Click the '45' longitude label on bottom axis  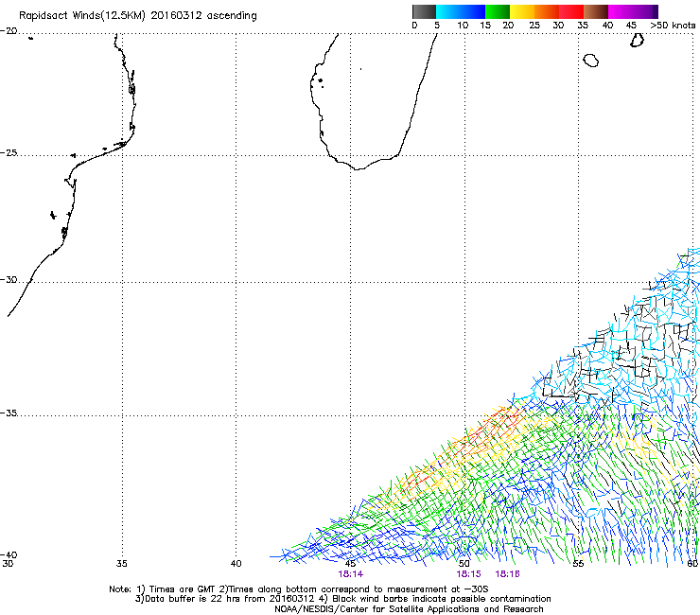point(350,564)
